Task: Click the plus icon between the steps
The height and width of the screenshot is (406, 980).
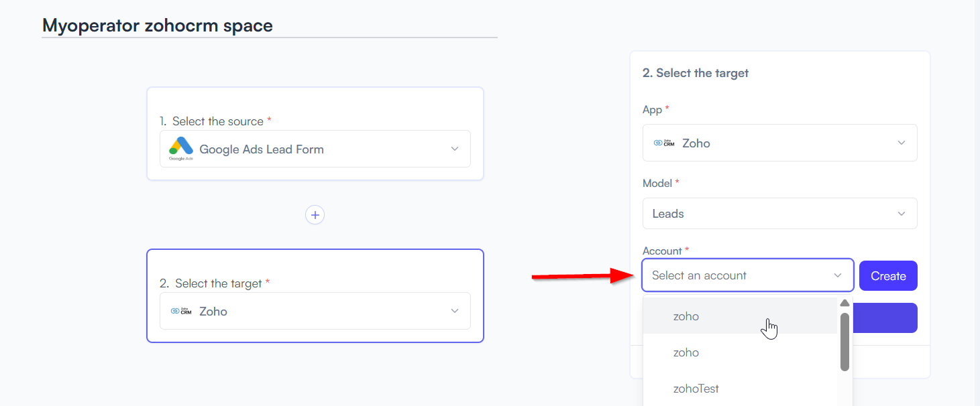Action: tap(315, 215)
